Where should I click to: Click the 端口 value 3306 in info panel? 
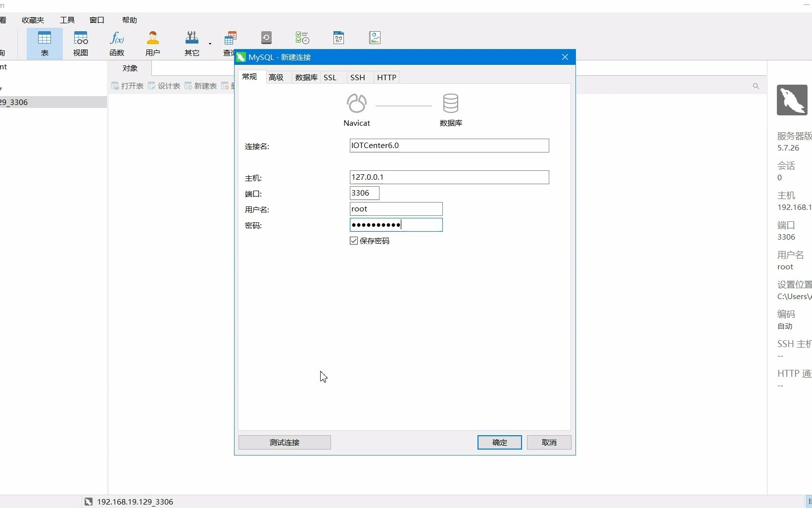click(x=786, y=237)
